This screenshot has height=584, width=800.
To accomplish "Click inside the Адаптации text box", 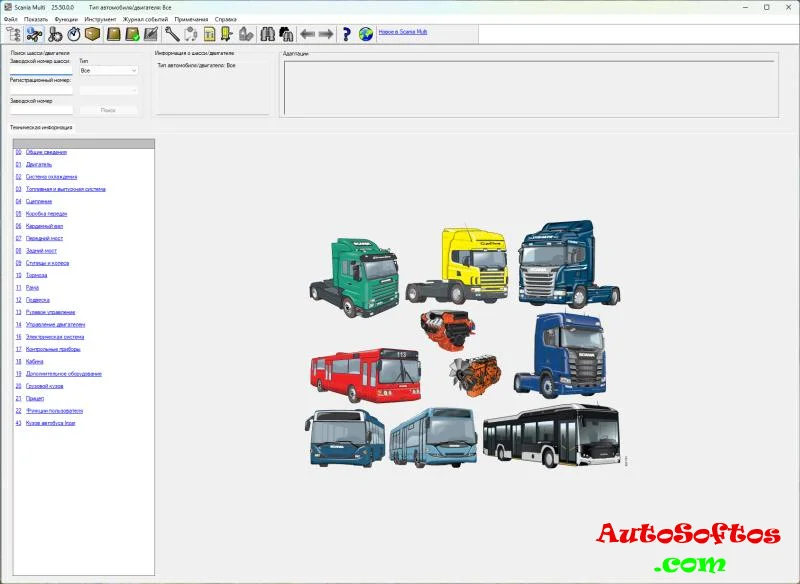I will coord(531,89).
